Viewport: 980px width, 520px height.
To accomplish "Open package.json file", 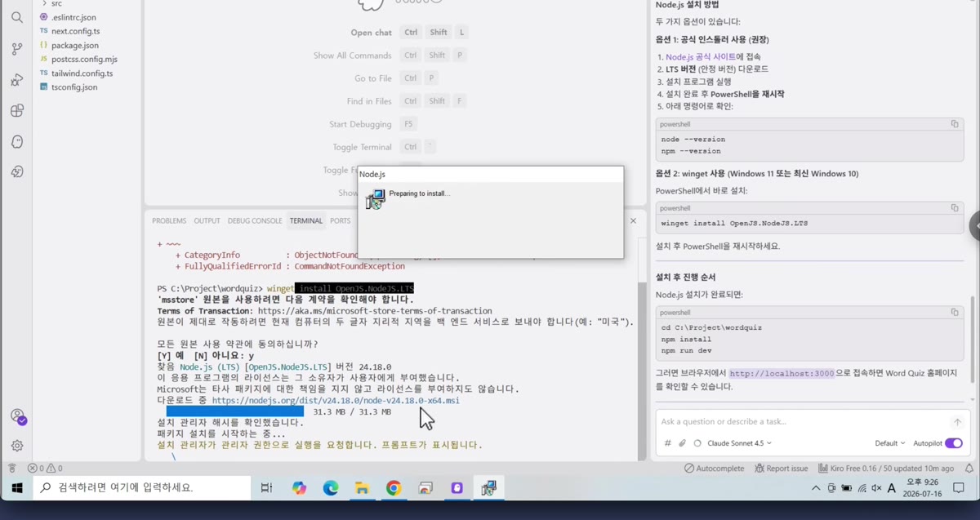I will (x=75, y=45).
